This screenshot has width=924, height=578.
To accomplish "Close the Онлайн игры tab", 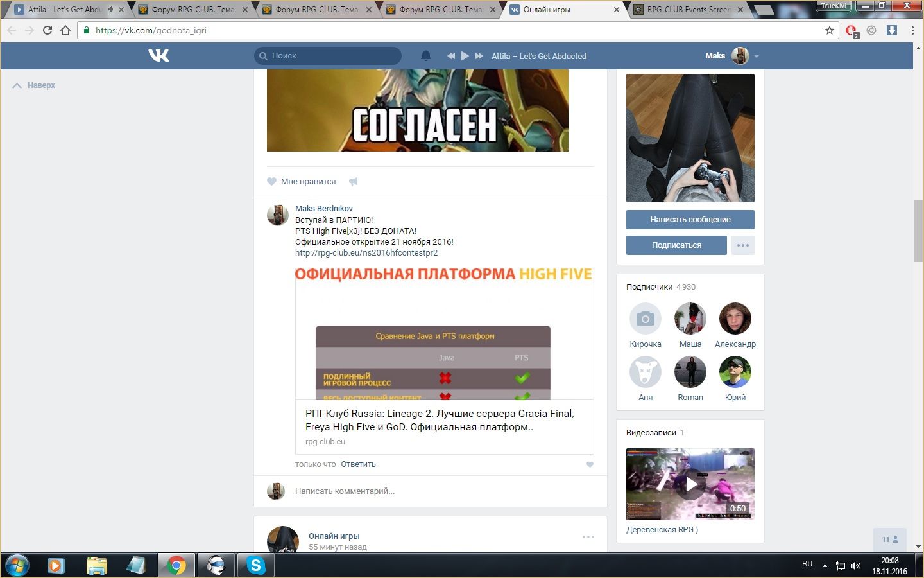I will tap(617, 10).
